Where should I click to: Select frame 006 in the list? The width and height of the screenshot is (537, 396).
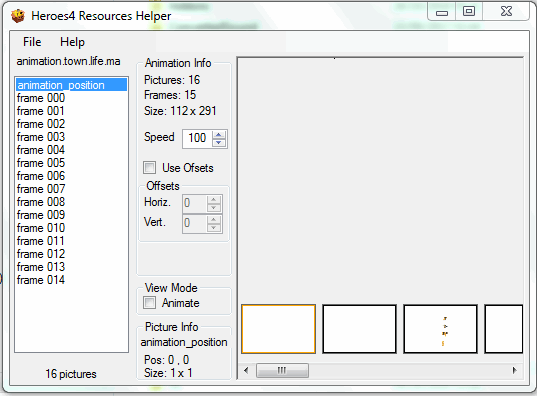tap(71, 176)
